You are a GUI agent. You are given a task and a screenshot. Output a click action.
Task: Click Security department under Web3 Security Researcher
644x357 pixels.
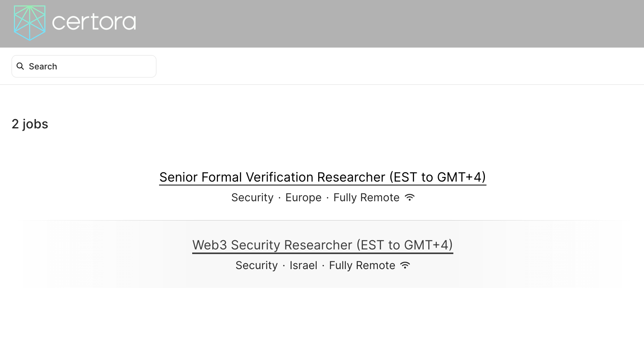click(256, 265)
